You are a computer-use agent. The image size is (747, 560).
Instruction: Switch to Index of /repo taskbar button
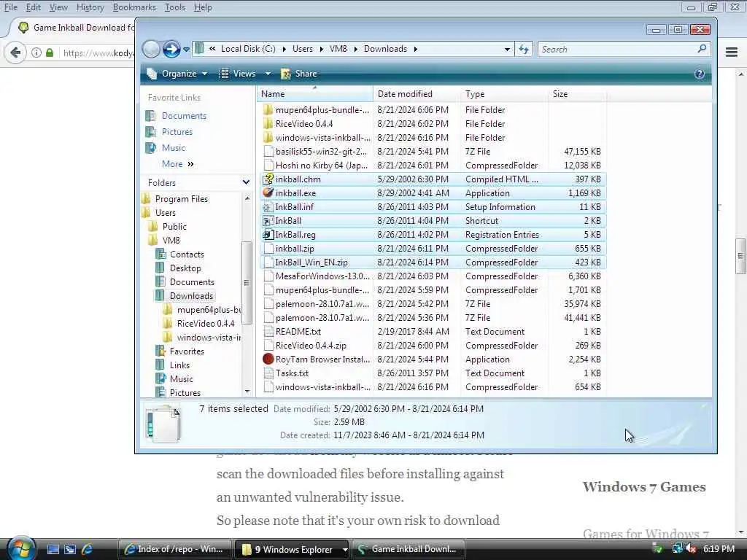174,550
